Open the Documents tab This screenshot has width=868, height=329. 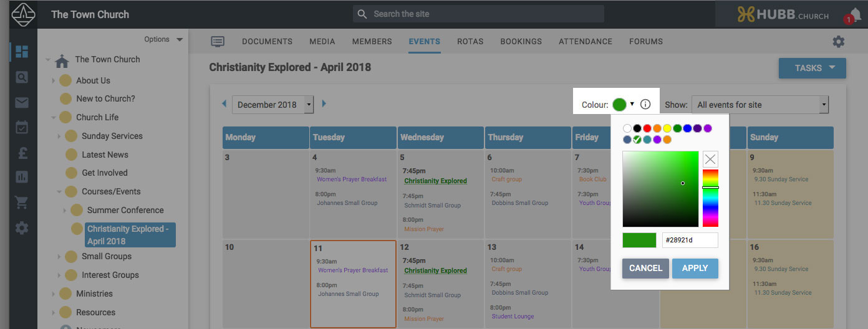[x=267, y=42]
